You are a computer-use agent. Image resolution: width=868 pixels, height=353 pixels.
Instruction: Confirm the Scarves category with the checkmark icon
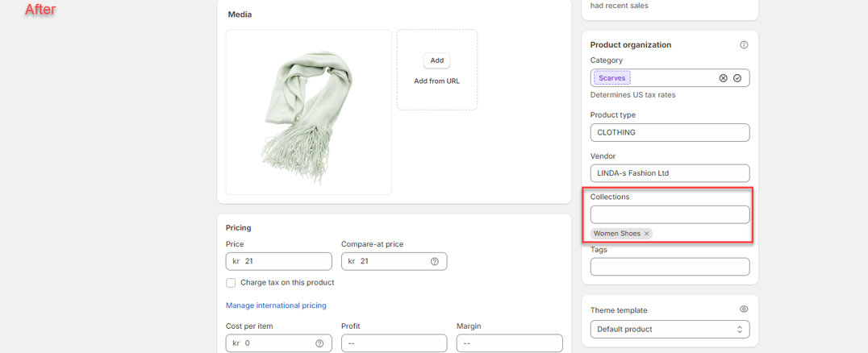(737, 78)
